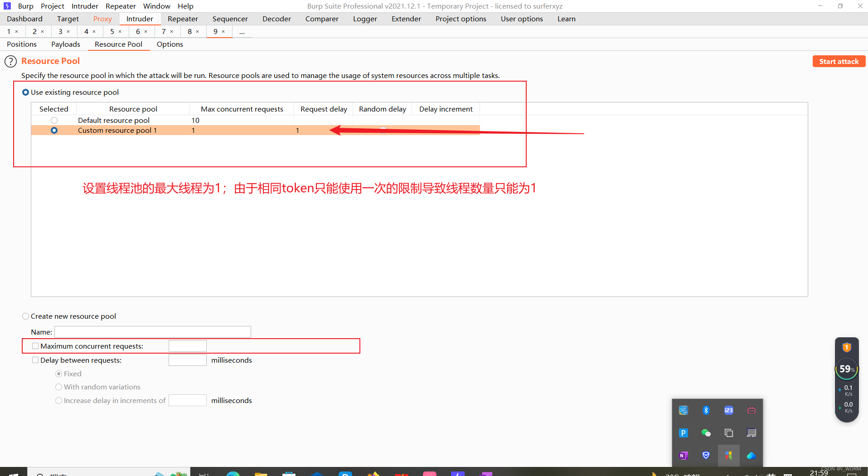Open the overlapping squares tray icon
Screen dimensions: 868x476
729,433
